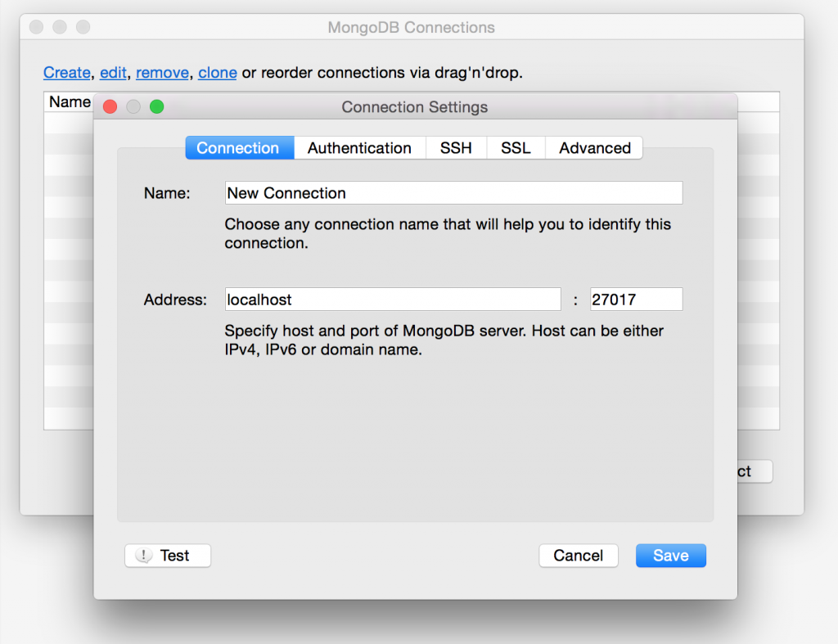Click remove link in MongoDB Connections window
Viewport: 838px width, 644px height.
[162, 73]
